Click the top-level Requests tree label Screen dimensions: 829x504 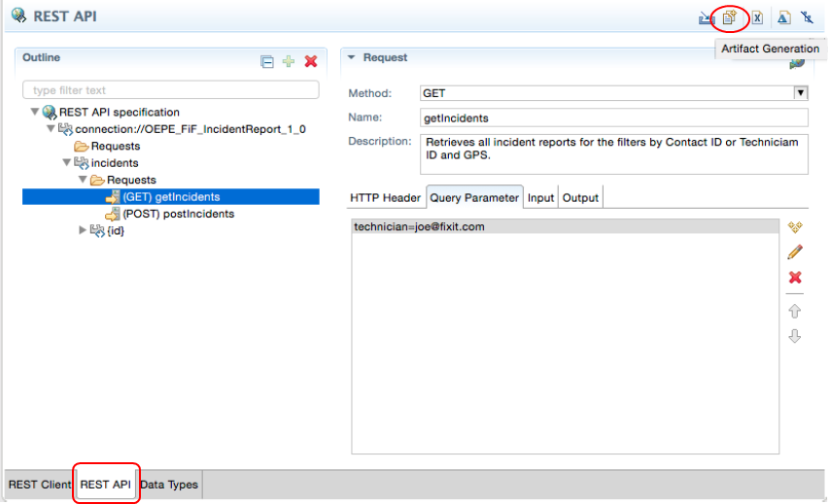point(116,146)
